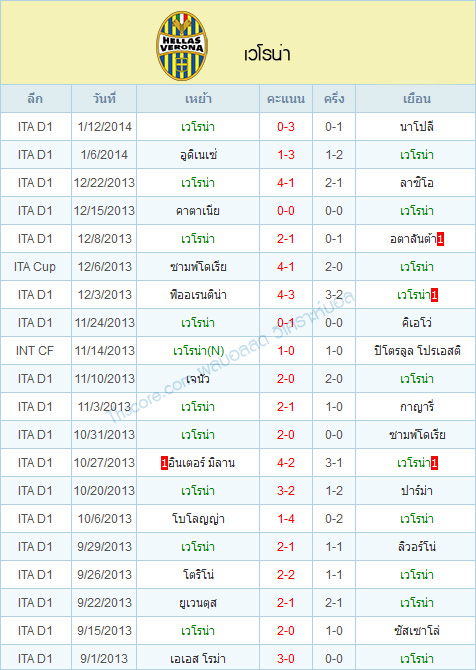Click the 4-3 score against ฟิออเรนติน่า
Viewport: 476px width, 670px height.
[x=285, y=295]
